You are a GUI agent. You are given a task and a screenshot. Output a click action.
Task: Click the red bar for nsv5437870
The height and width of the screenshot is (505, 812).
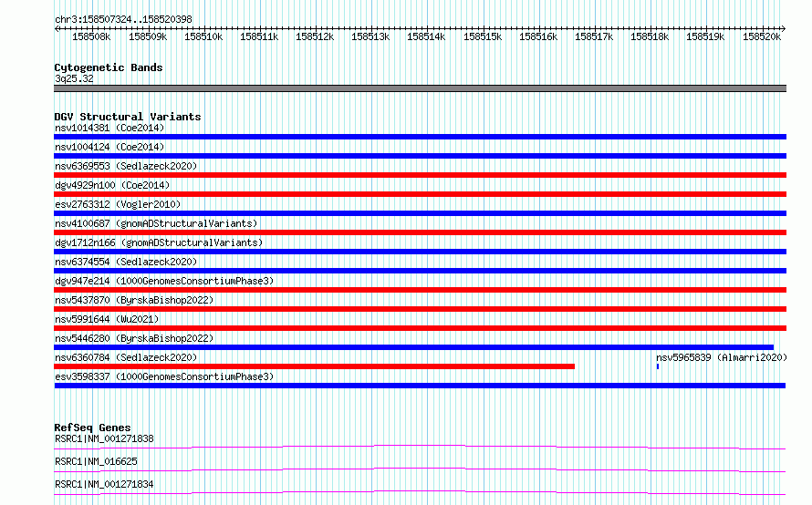tap(420, 309)
